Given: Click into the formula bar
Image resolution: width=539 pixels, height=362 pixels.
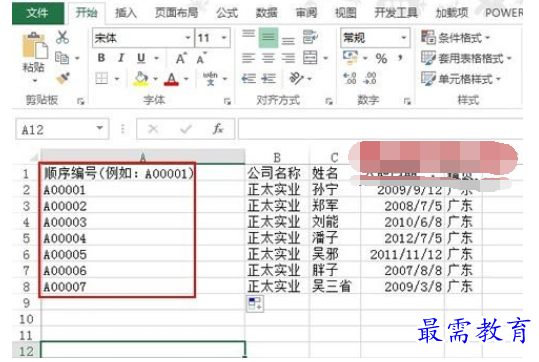Looking at the screenshot, I should point(381,129).
